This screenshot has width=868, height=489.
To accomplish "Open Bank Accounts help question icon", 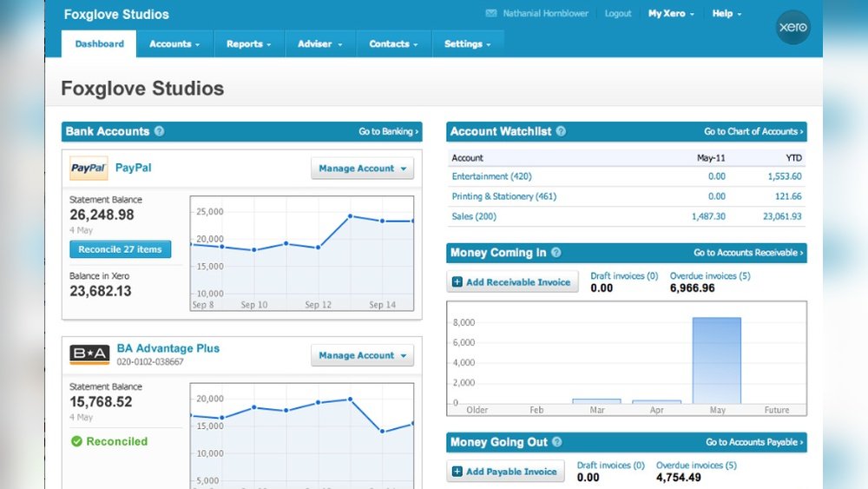I will (159, 132).
